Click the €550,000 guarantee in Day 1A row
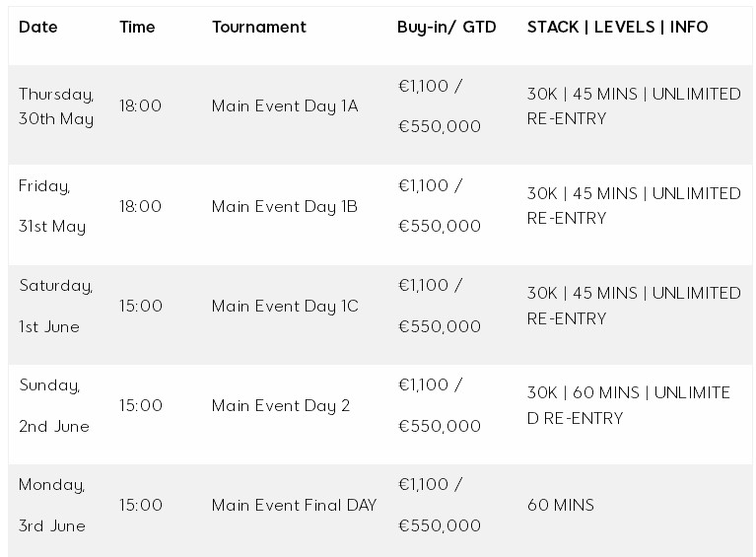 click(x=440, y=126)
